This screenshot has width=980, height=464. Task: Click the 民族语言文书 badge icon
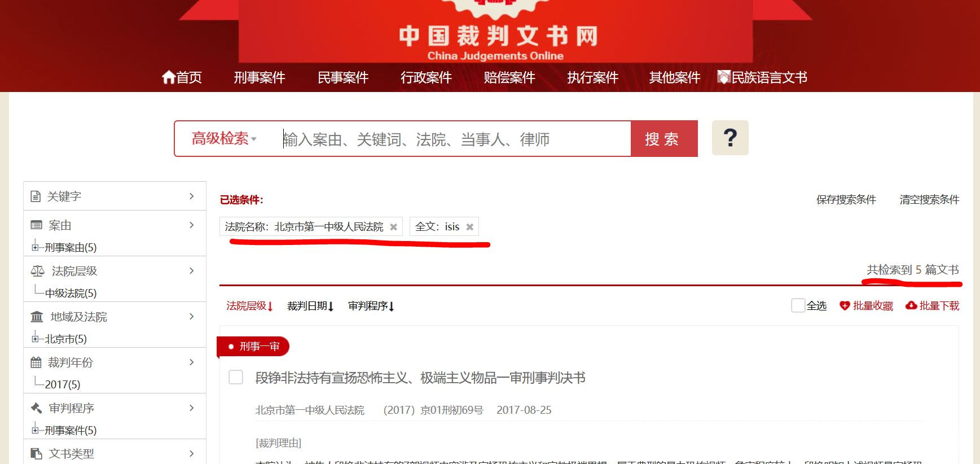pos(723,77)
